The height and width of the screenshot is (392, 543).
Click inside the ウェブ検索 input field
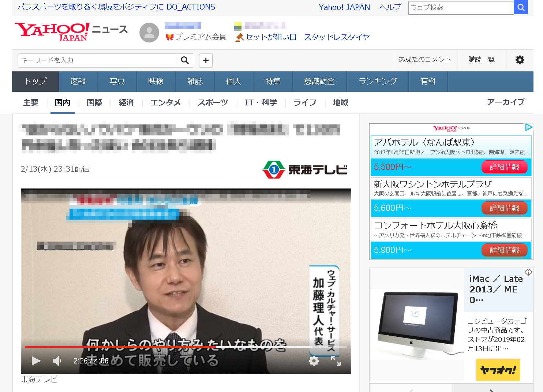coord(460,7)
